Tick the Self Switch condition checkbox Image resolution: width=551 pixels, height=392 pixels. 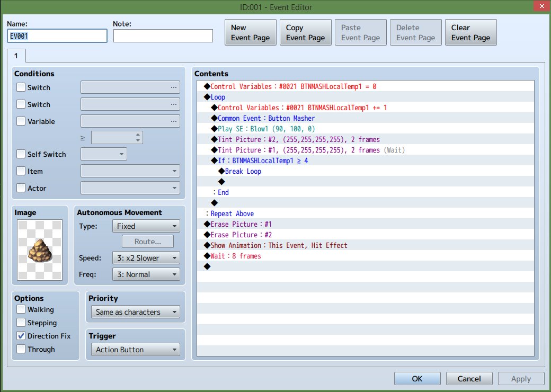click(21, 154)
